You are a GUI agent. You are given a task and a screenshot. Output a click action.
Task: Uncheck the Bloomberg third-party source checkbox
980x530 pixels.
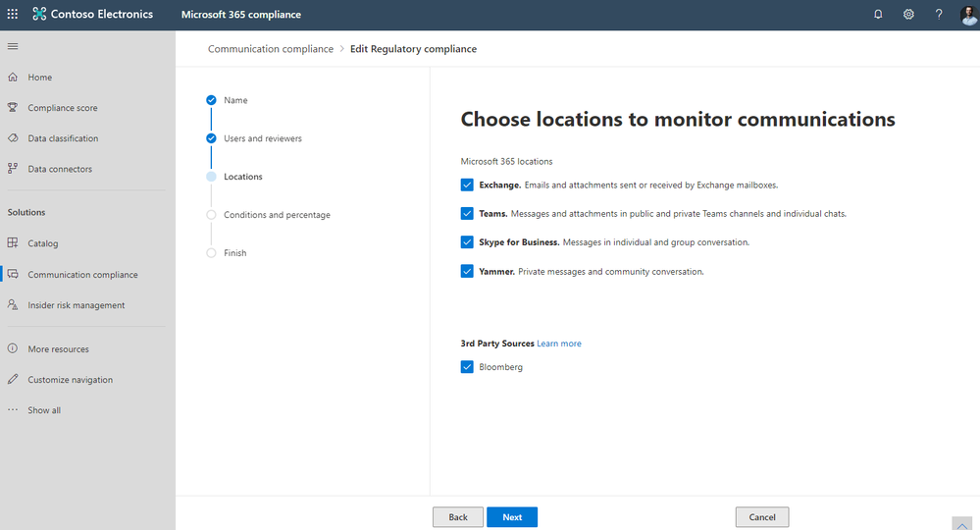467,367
